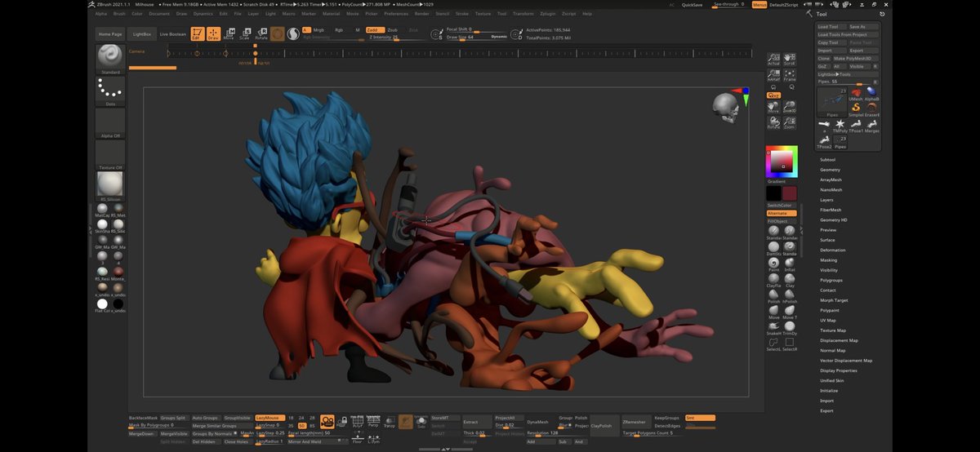This screenshot has height=452, width=980.
Task: Toggle the Xyz rotation mode
Action: (773, 95)
